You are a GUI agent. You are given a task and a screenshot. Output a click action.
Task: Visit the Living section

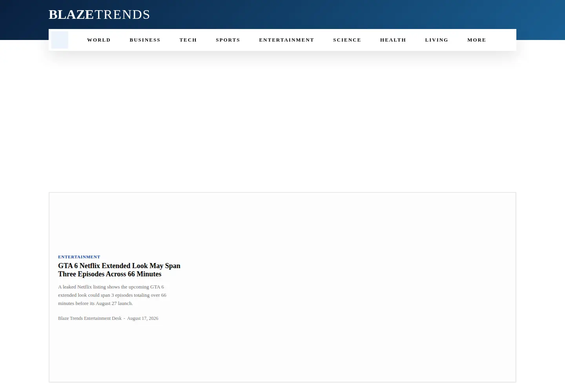point(437,40)
